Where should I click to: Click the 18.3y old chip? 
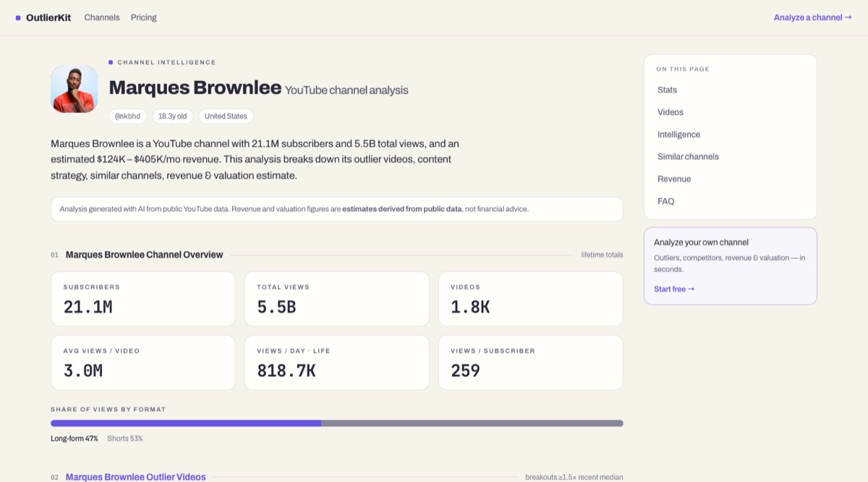(x=173, y=116)
